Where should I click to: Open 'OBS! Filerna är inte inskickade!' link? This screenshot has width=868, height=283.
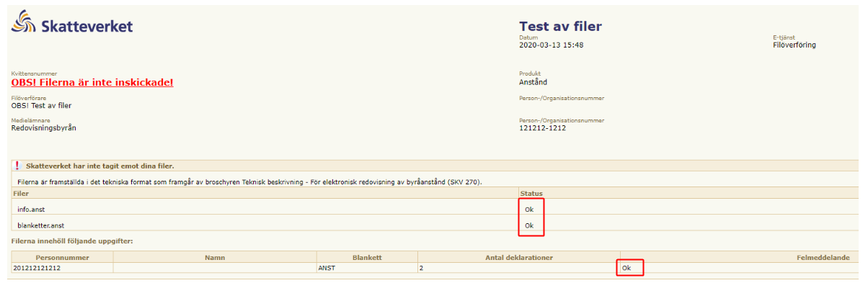(x=92, y=82)
